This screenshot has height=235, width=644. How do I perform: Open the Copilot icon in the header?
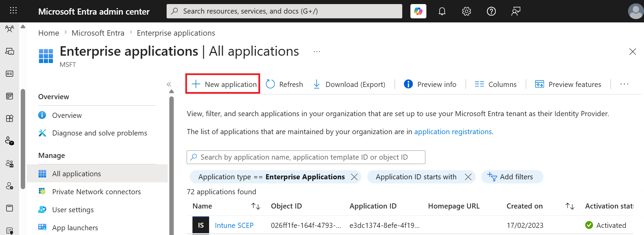pos(418,11)
